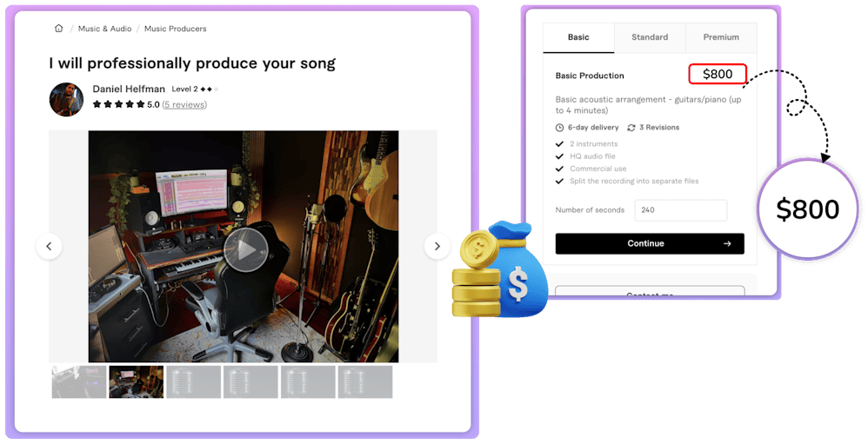Select the Basic package tab
Viewport: 868px width, 444px height.
(x=578, y=37)
